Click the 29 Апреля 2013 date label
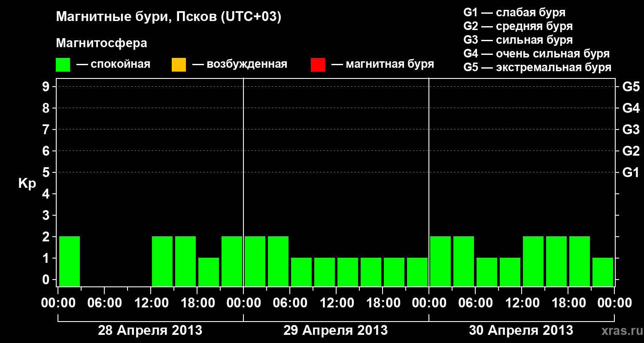The height and width of the screenshot is (343, 644). click(336, 331)
